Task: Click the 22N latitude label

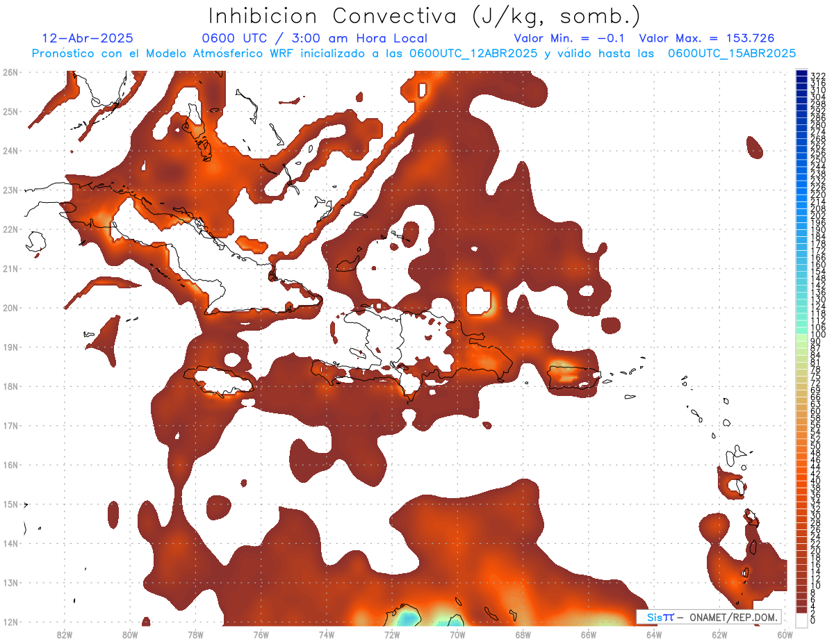Action: 11,229
